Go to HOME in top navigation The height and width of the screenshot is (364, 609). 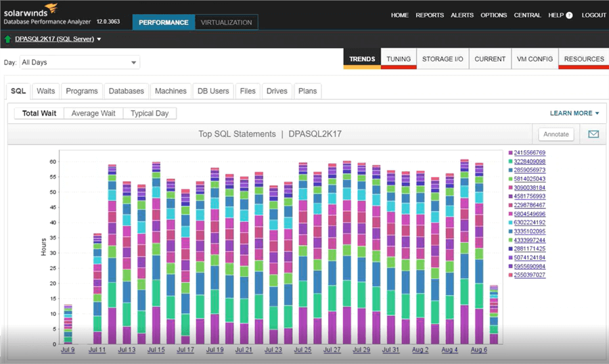coord(400,15)
